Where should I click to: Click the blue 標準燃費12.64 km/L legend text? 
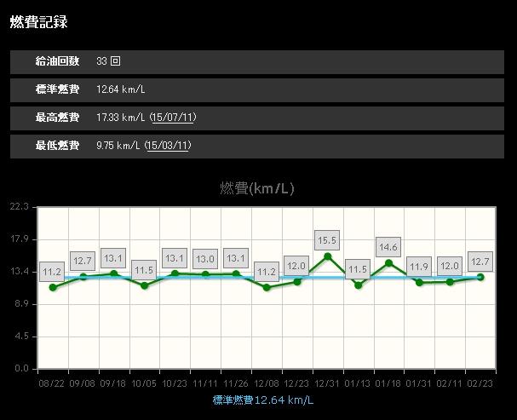pos(263,400)
